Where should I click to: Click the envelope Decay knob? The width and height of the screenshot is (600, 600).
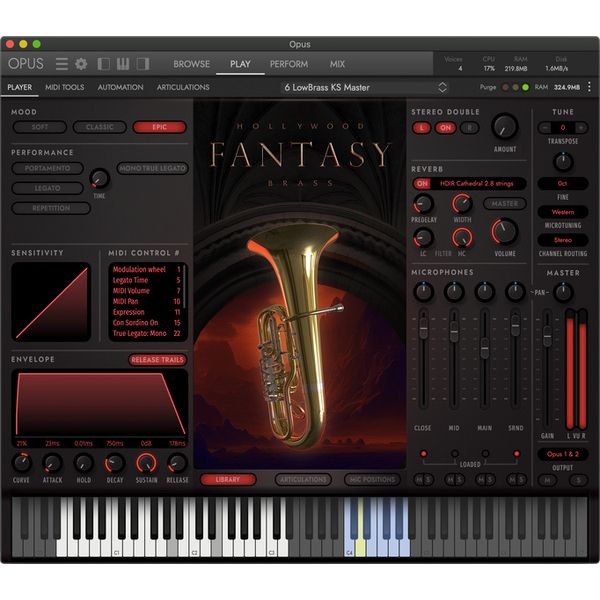(x=115, y=463)
